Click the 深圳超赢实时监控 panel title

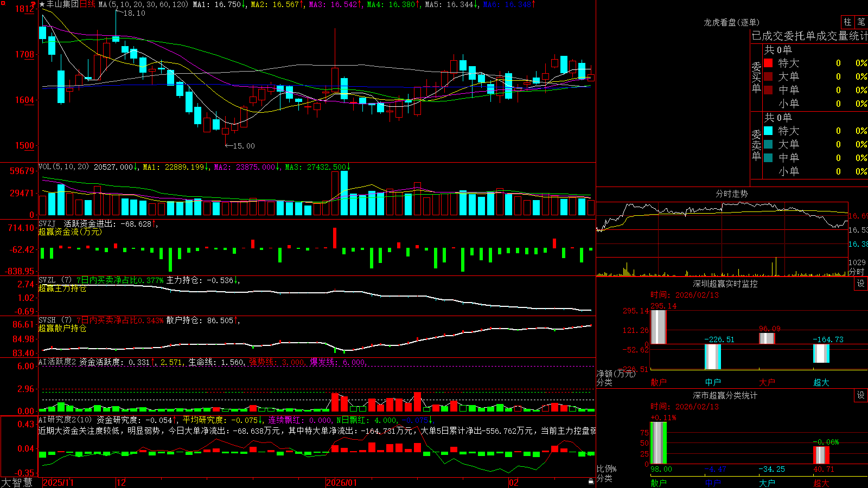[725, 284]
